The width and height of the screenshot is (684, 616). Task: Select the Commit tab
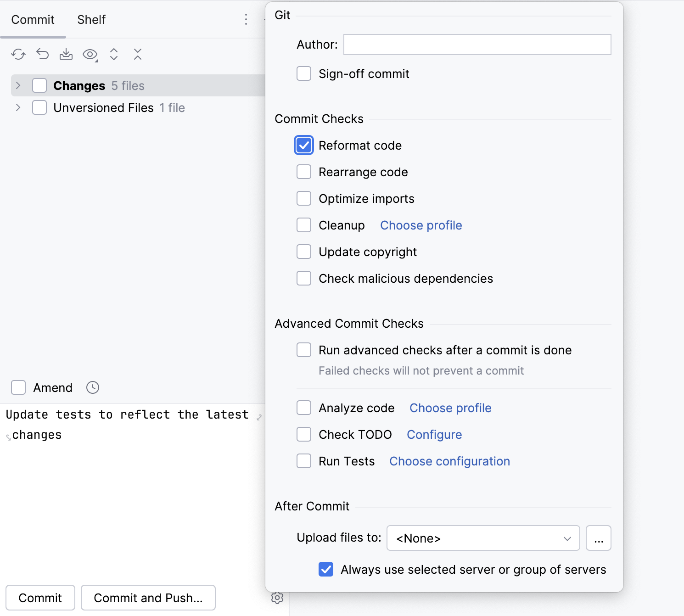[x=32, y=19]
